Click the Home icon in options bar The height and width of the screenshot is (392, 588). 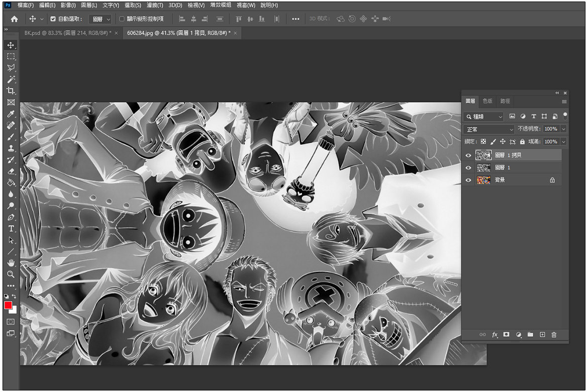tap(14, 19)
